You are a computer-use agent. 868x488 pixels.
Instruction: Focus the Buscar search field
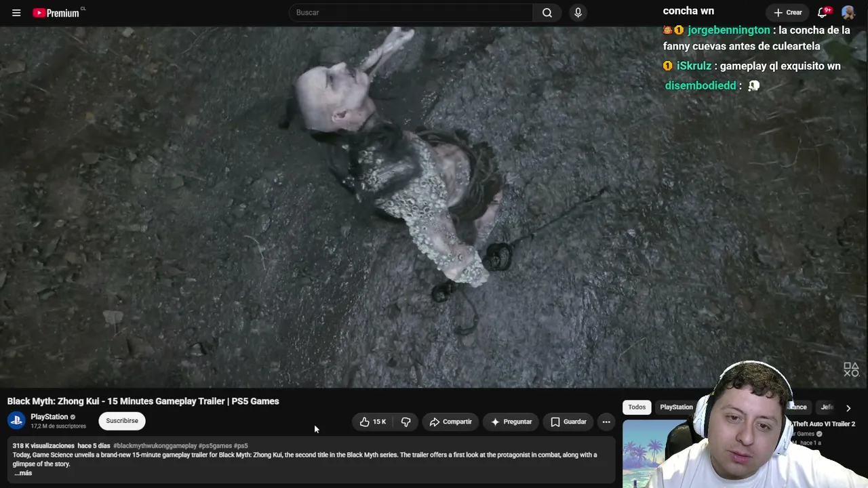412,12
